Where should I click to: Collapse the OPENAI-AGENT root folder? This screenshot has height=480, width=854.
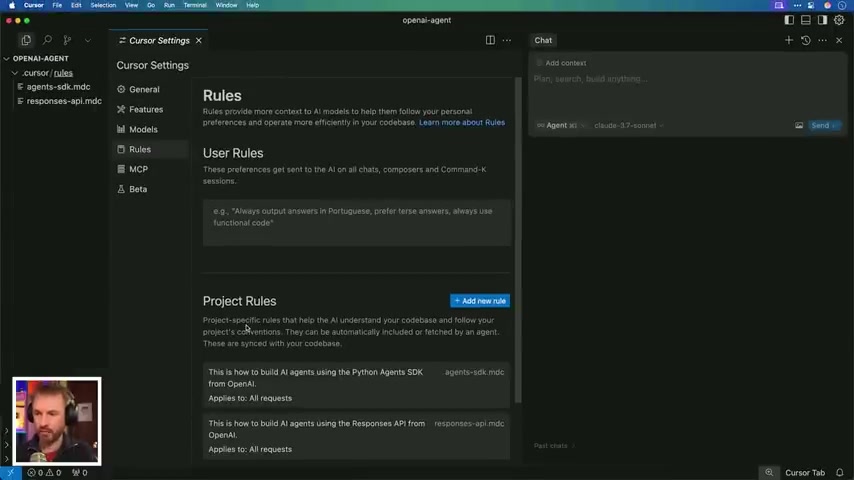pos(40,58)
